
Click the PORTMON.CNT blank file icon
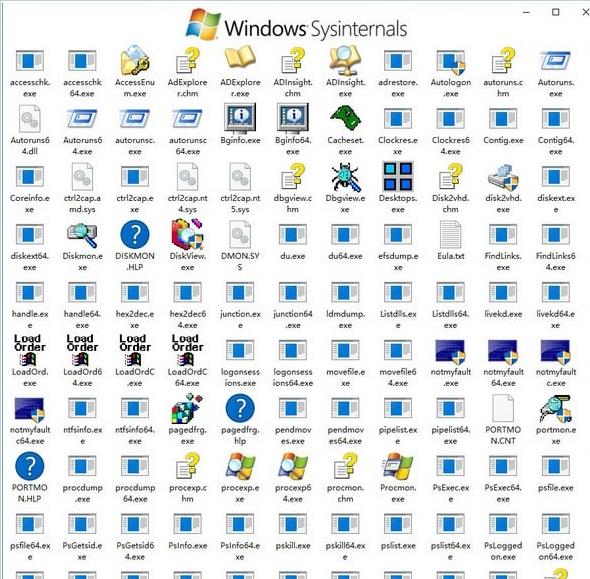[503, 408]
